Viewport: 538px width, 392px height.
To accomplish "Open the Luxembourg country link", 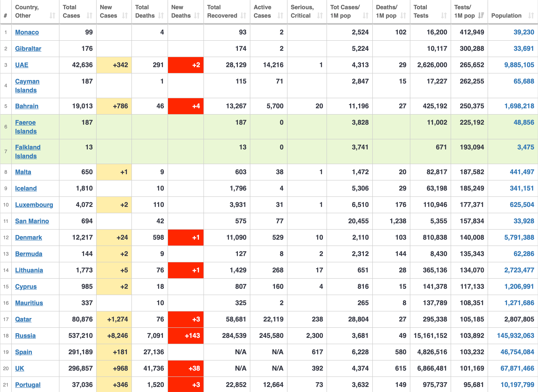I will tap(34, 205).
